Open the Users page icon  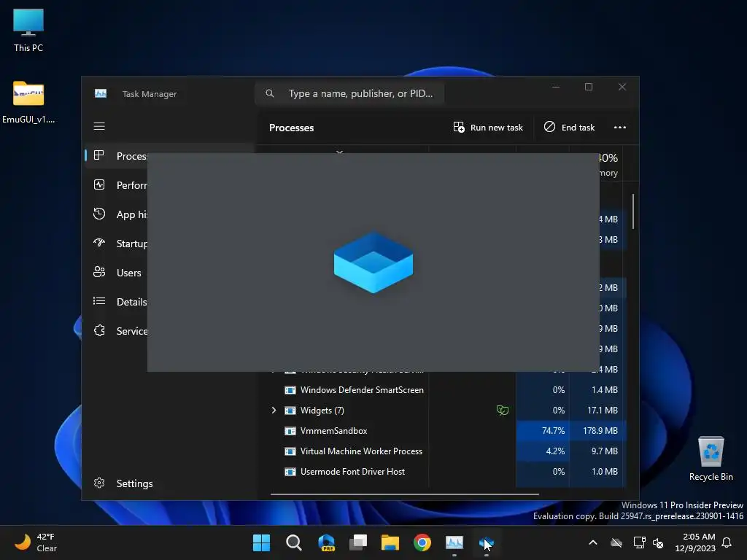click(x=99, y=272)
